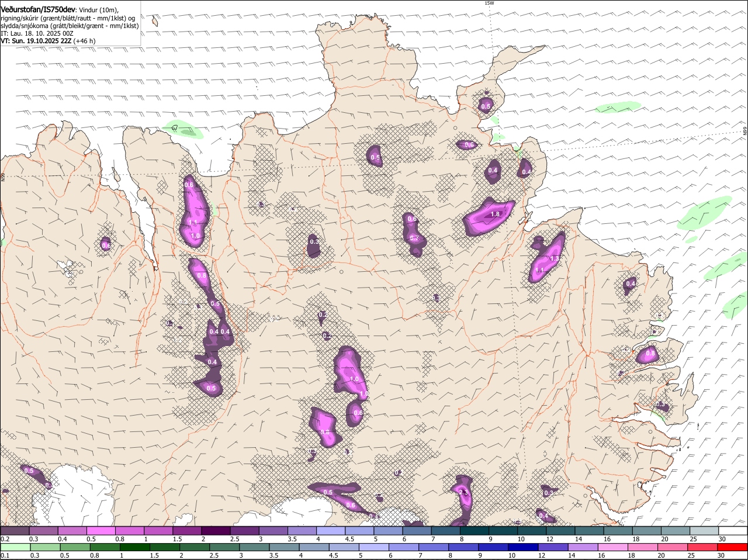
Task: Click the white snow swatch after label 30
Action: [x=733, y=531]
